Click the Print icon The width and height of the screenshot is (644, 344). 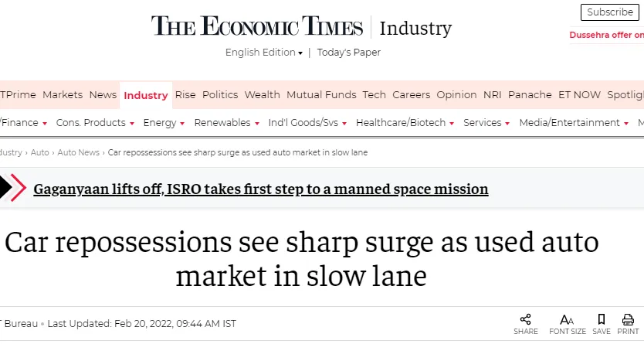coord(628,319)
